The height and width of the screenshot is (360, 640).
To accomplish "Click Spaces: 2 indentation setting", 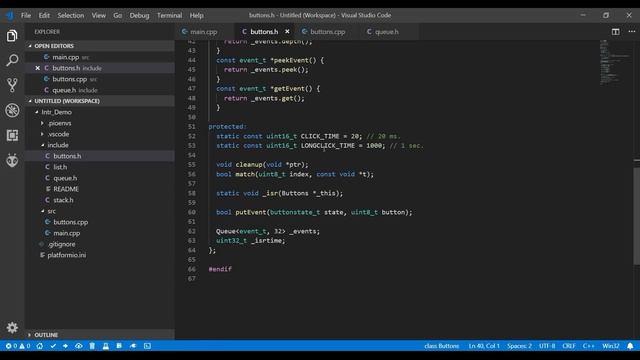I will (x=519, y=346).
